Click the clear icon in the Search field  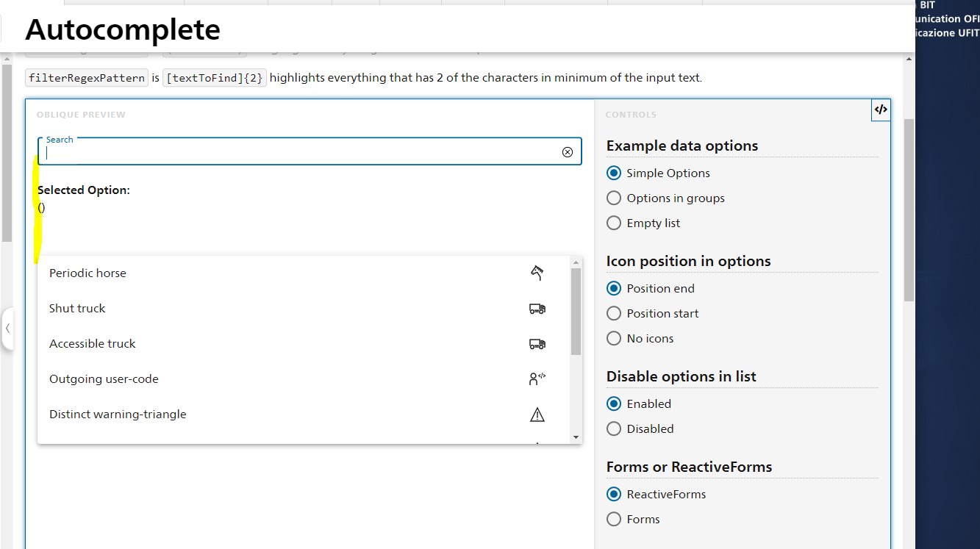[567, 151]
